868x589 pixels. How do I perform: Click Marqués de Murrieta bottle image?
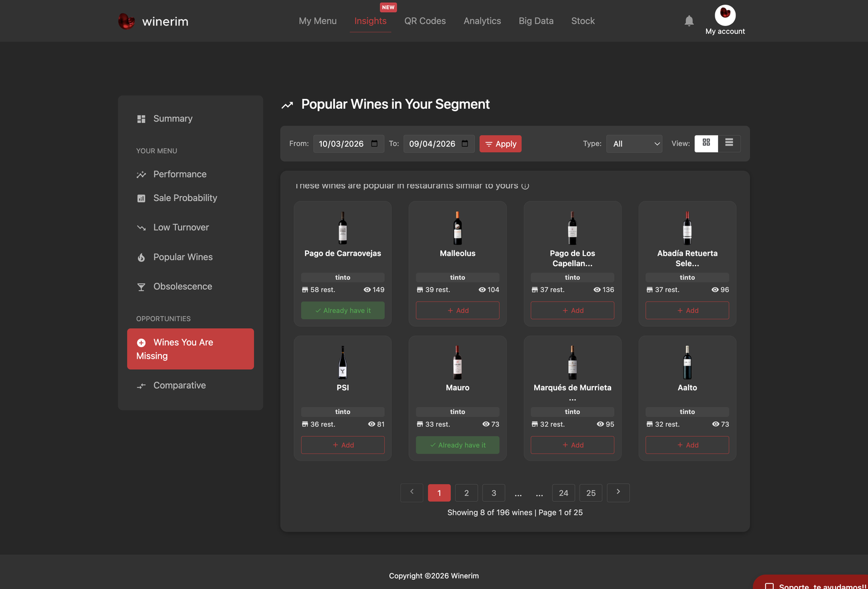tap(572, 362)
